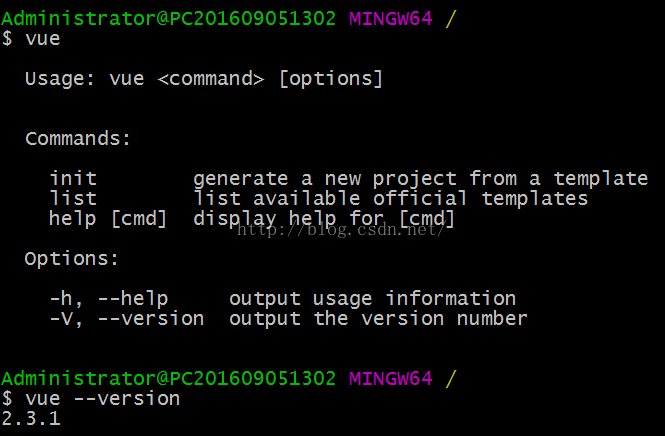The width and height of the screenshot is (665, 436).
Task: Open the blog.csdn.net watermark URL
Action: click(x=340, y=231)
